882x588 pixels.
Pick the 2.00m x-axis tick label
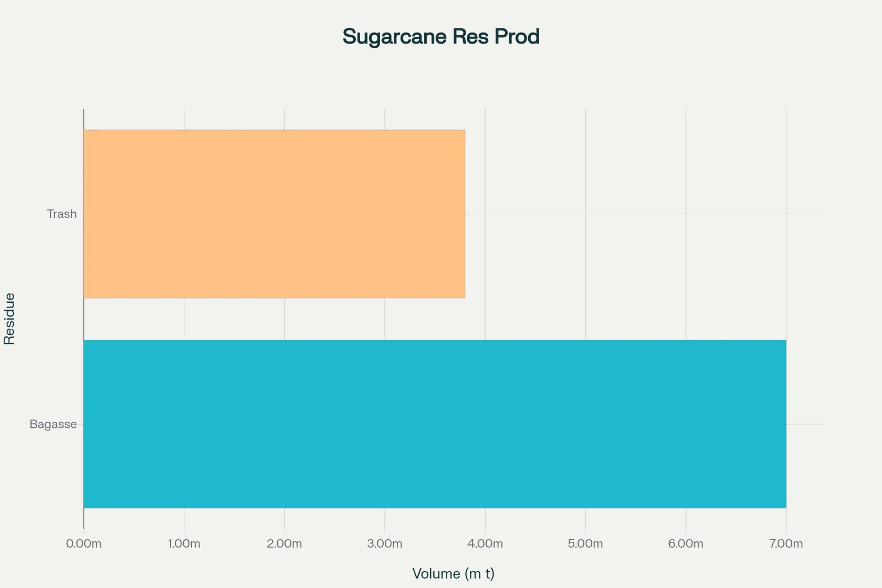[284, 544]
